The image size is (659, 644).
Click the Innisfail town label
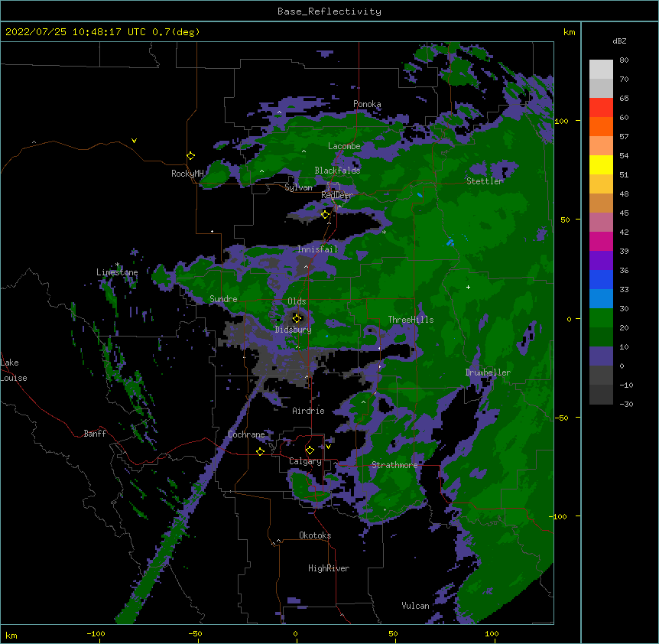coord(317,249)
